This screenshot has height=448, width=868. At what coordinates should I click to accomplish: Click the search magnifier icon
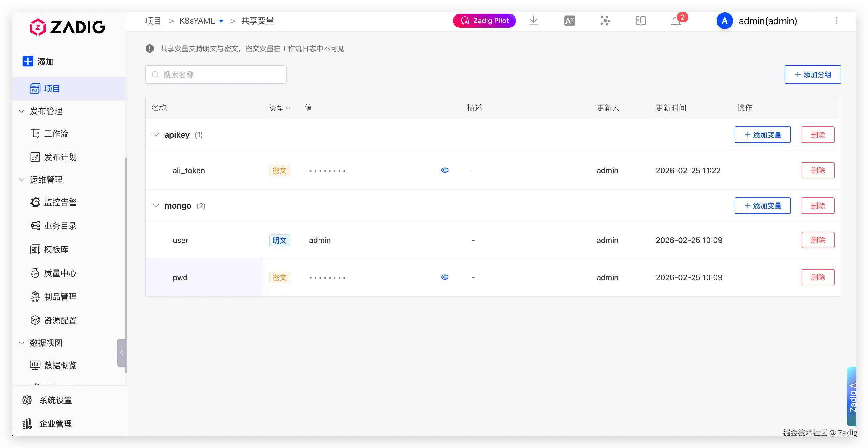click(155, 74)
